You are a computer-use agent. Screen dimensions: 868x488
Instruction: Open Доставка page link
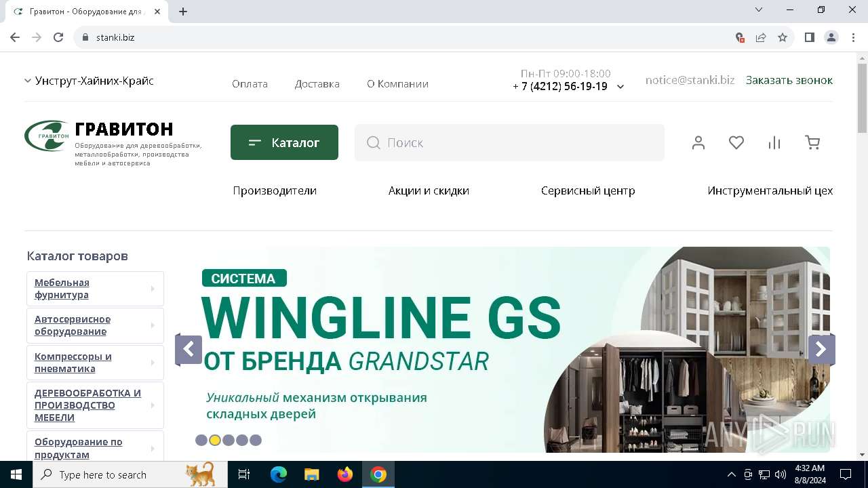tap(317, 84)
